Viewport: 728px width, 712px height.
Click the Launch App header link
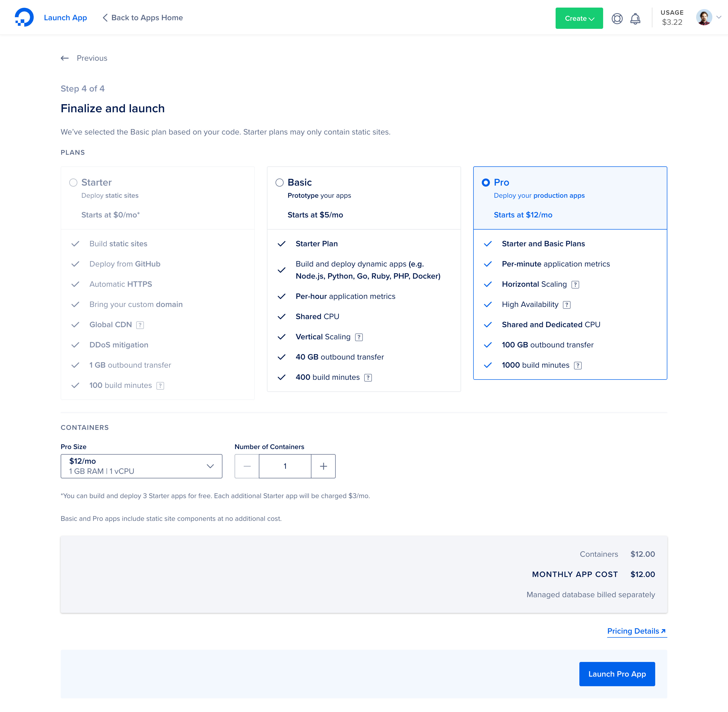pos(65,18)
